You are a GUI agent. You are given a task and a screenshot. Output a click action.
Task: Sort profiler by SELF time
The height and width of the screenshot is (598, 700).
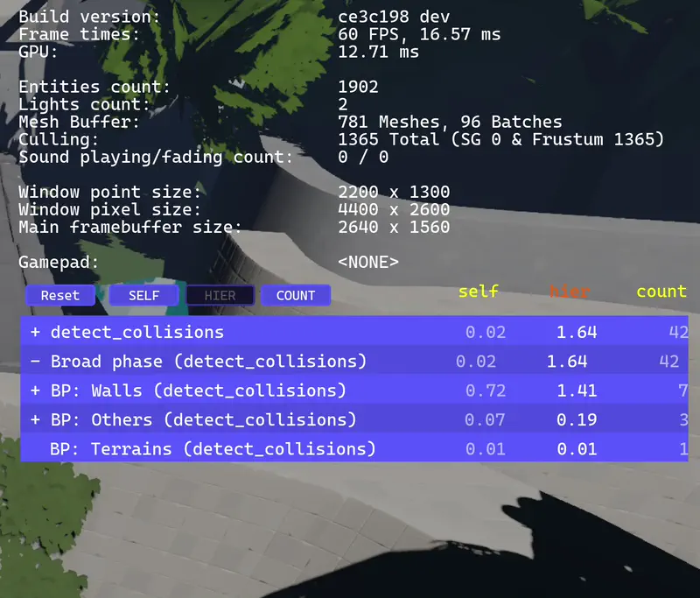143,296
